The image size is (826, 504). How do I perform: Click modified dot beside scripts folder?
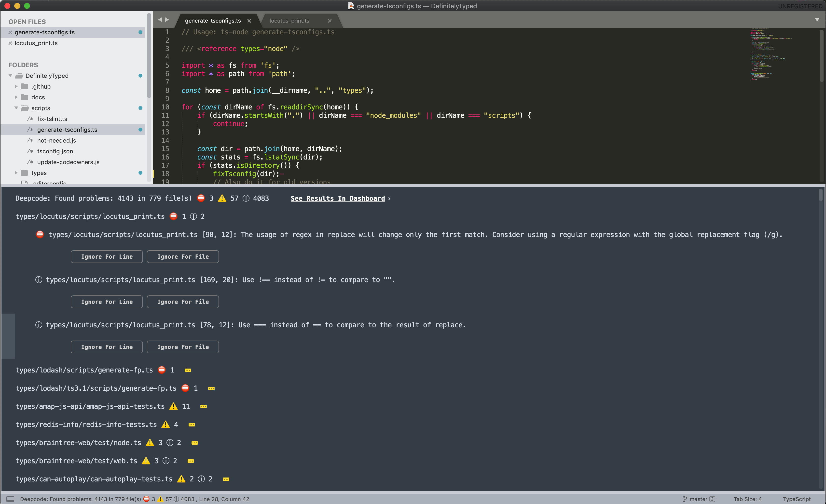(140, 108)
